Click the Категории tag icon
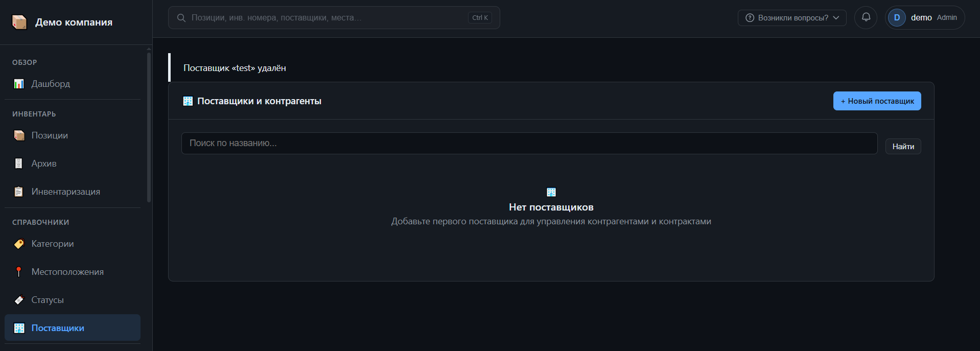Screen dimensions: 980x351 [x=19, y=244]
